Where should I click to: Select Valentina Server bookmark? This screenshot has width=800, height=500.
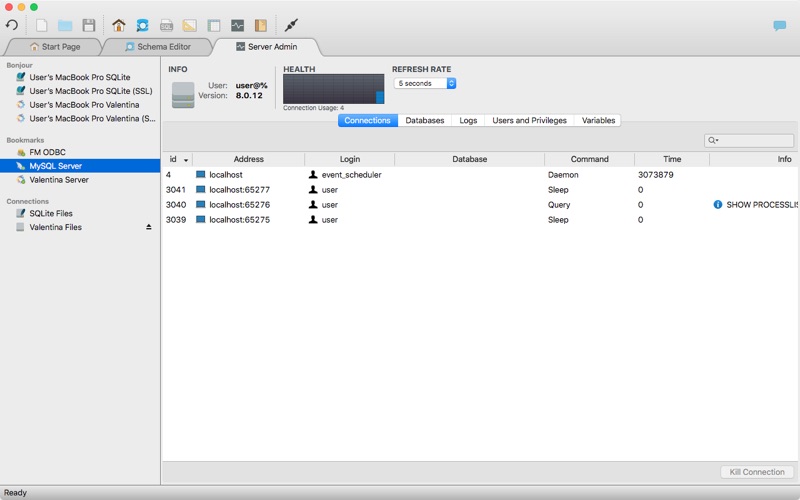coord(59,180)
